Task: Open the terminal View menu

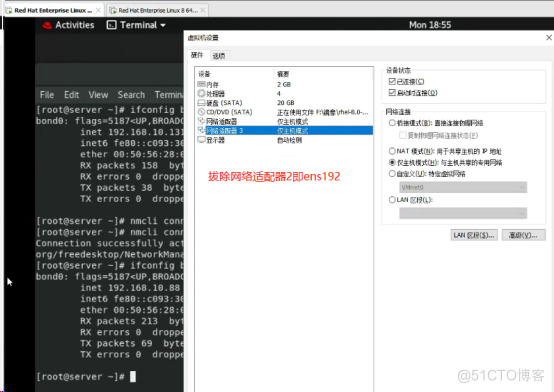Action: [98, 95]
